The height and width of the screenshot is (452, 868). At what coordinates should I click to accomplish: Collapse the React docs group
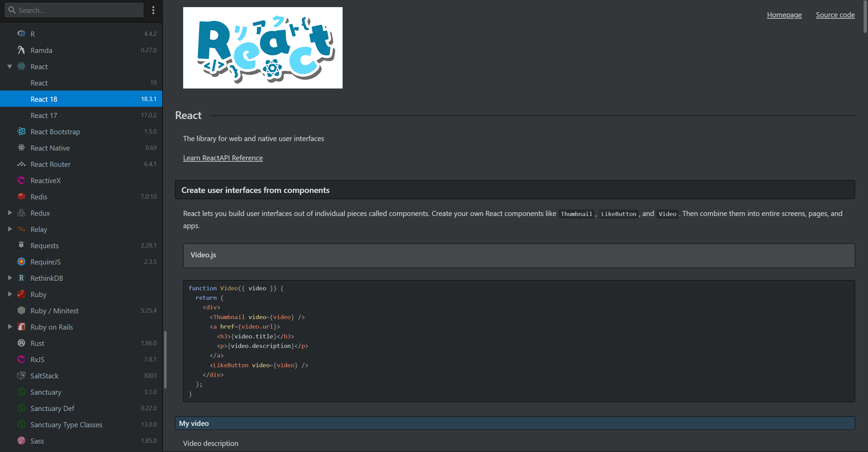(x=10, y=66)
